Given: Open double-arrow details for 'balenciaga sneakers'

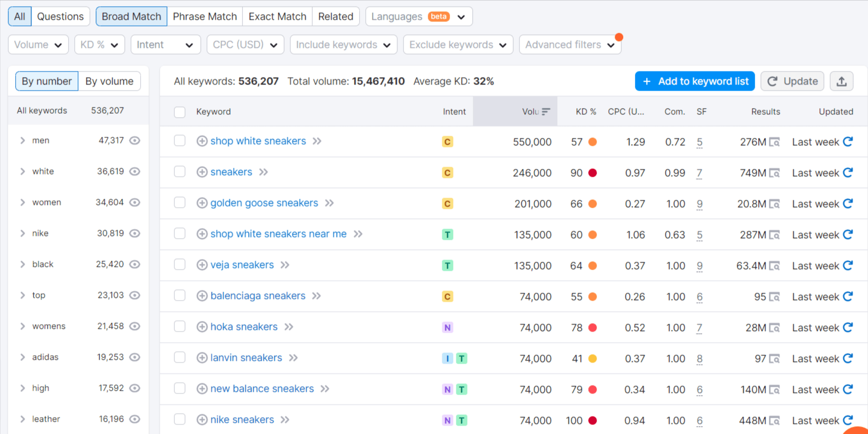Looking at the screenshot, I should pos(316,296).
